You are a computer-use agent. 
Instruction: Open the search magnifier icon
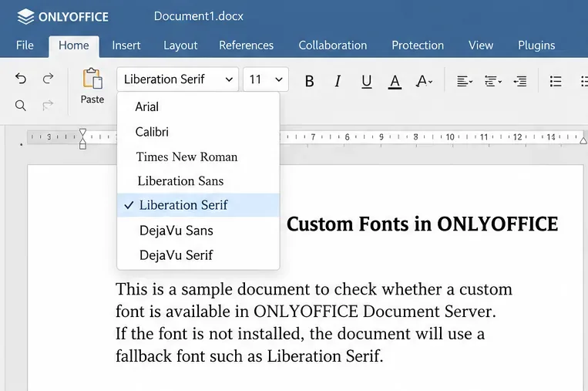(x=21, y=106)
